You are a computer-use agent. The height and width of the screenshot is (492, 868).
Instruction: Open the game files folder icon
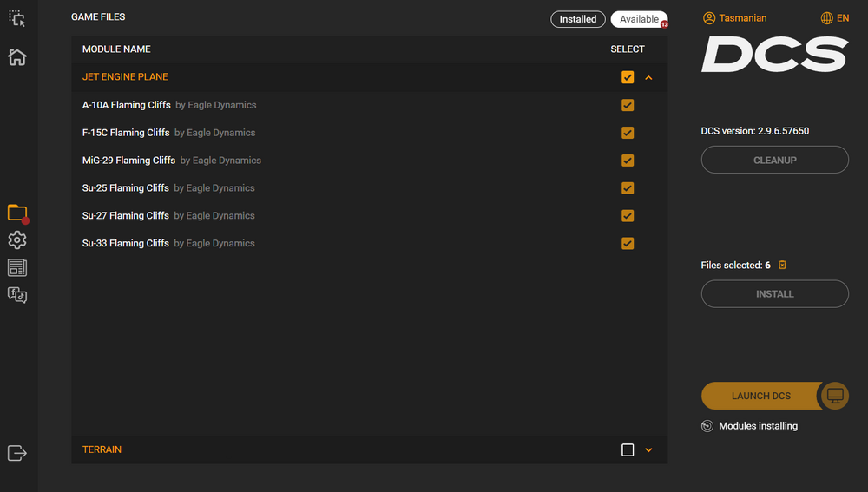click(x=17, y=213)
